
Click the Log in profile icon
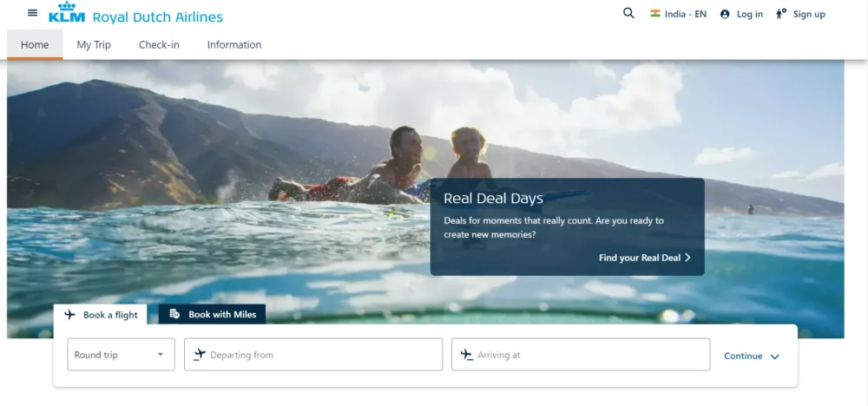[x=725, y=14]
